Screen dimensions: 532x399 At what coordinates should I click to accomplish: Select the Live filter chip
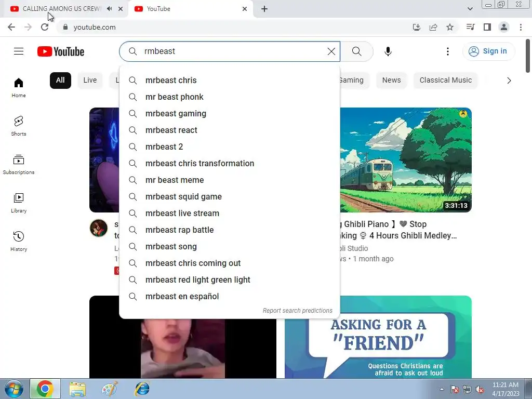pos(90,81)
